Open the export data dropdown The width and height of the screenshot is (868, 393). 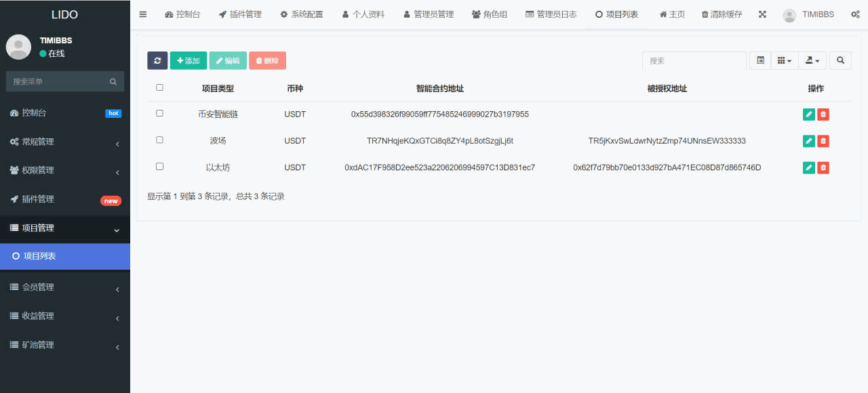[812, 60]
